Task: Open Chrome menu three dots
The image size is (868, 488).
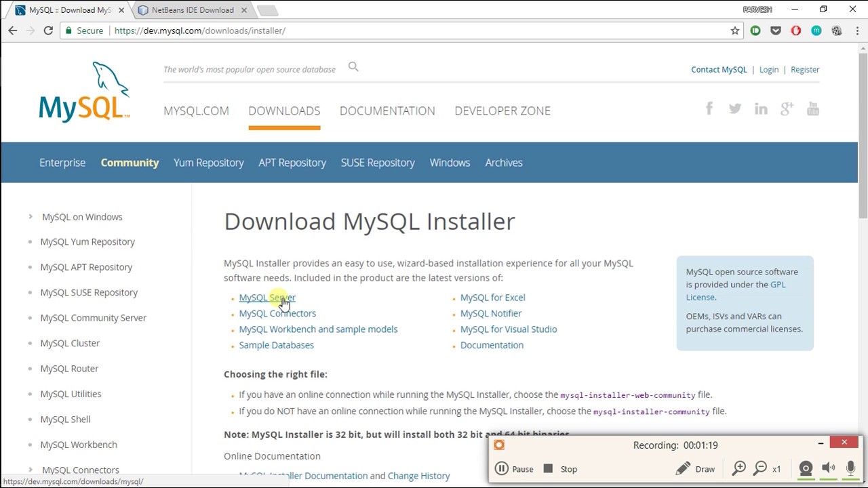Action: 856,30
